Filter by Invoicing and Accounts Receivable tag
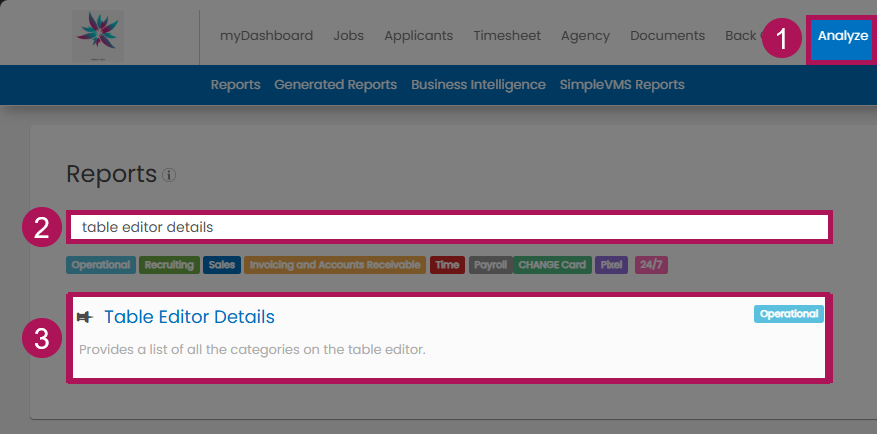The width and height of the screenshot is (877, 434). [335, 265]
